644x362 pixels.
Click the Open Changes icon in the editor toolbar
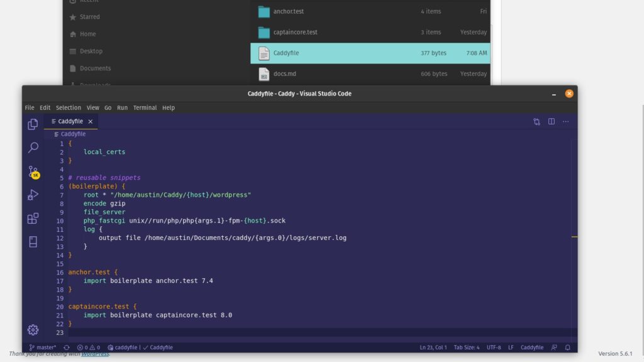coord(537,121)
